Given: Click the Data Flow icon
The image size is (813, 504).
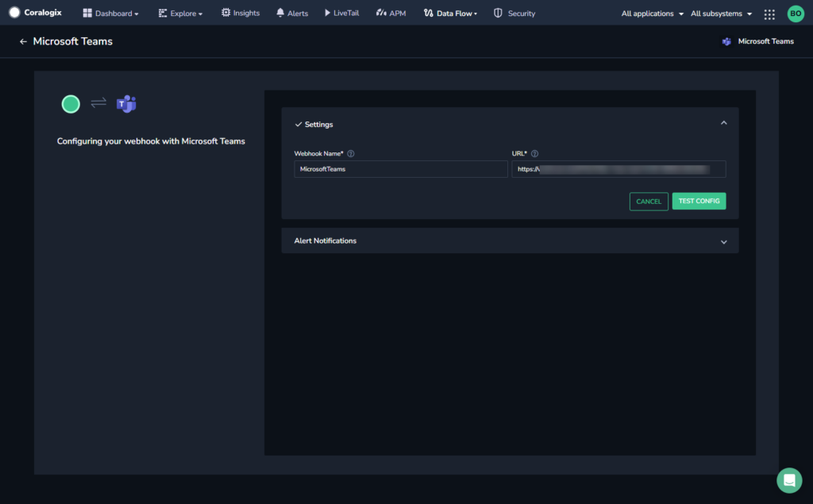Looking at the screenshot, I should (428, 13).
